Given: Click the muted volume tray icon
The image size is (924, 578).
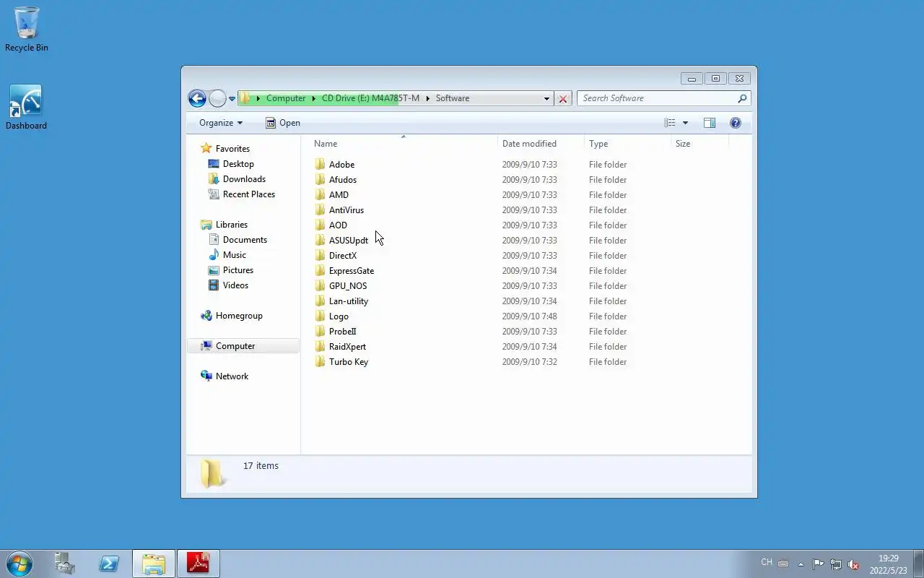Looking at the screenshot, I should coord(853,564).
